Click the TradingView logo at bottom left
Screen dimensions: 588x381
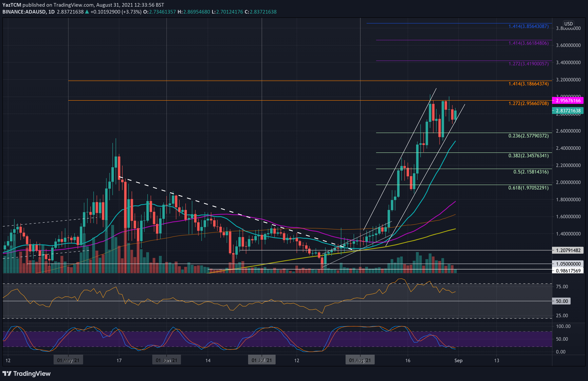click(x=26, y=373)
